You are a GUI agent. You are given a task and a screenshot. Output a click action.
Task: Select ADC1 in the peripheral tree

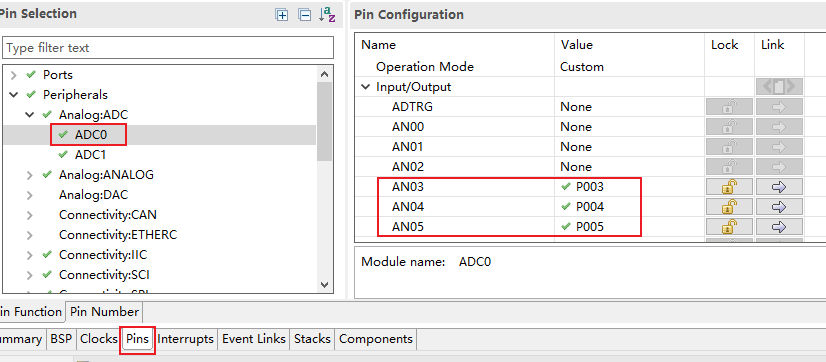pos(91,155)
